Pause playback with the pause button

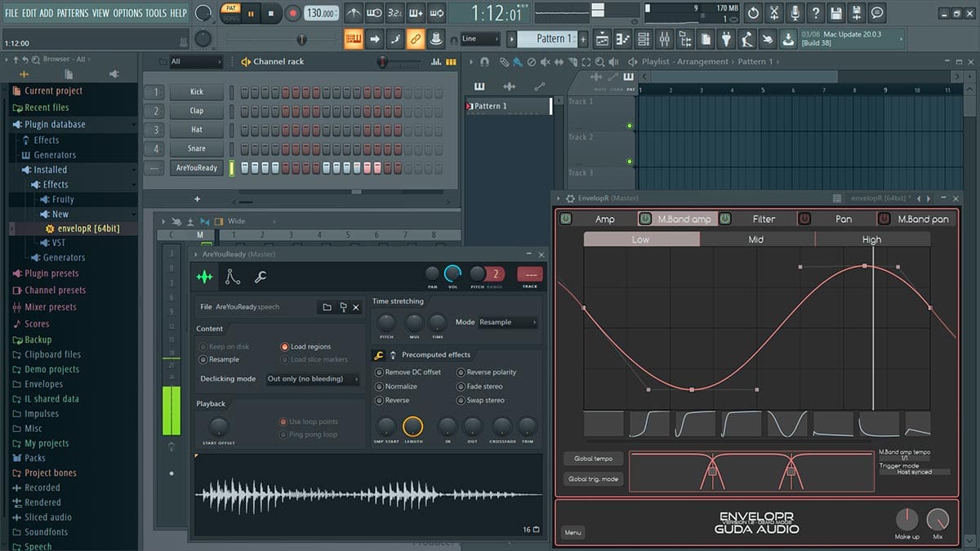pos(252,13)
